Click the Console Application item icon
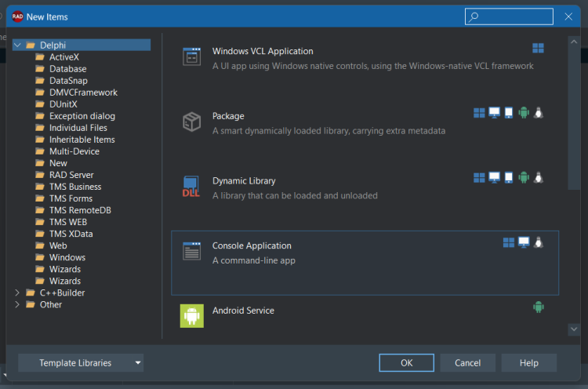588x389 pixels. click(x=191, y=251)
